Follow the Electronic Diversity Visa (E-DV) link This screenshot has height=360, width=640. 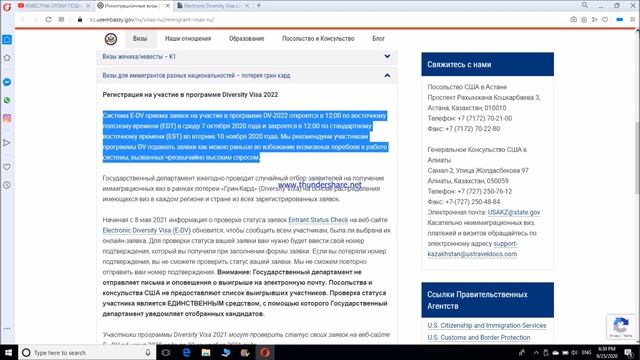click(x=147, y=230)
